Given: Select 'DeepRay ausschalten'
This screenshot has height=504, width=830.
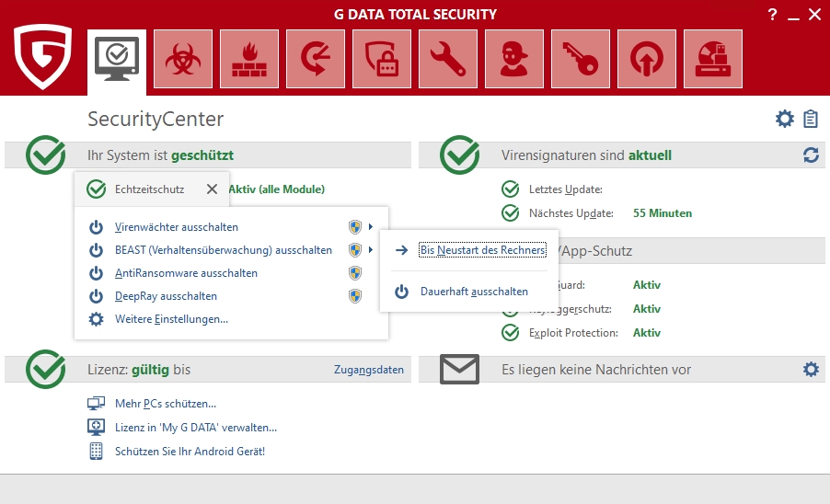Looking at the screenshot, I should [x=166, y=296].
